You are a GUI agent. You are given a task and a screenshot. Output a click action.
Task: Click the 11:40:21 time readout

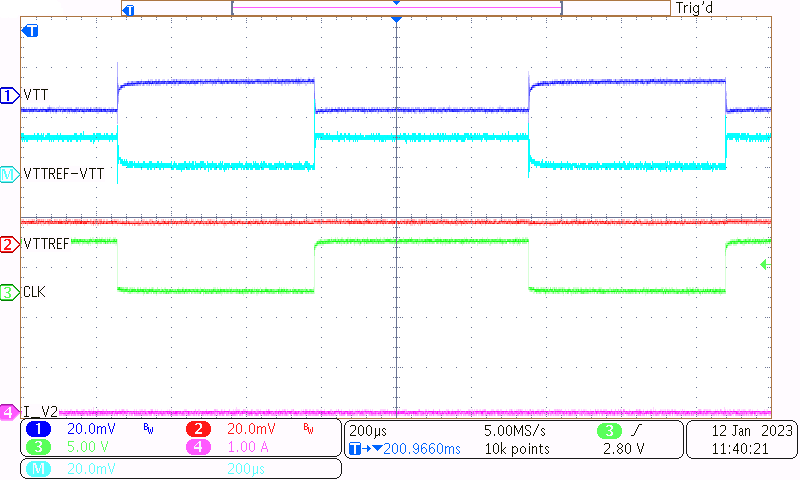(x=740, y=449)
